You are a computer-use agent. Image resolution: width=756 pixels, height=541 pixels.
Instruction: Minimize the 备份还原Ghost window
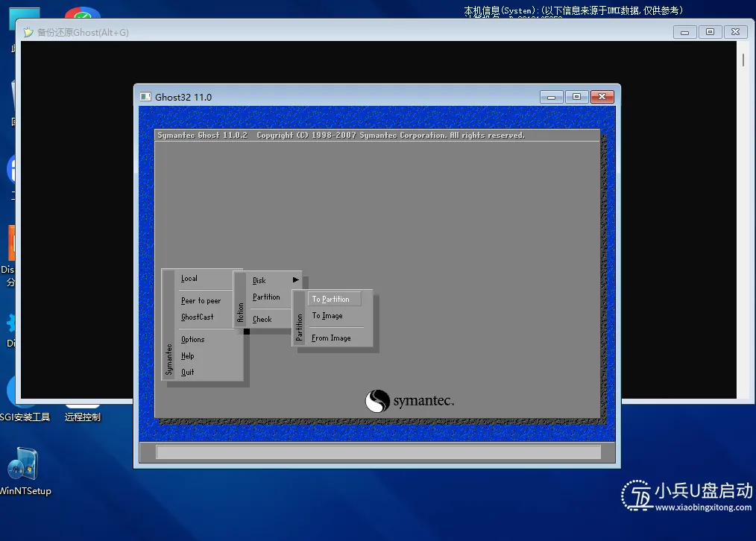[x=684, y=32]
